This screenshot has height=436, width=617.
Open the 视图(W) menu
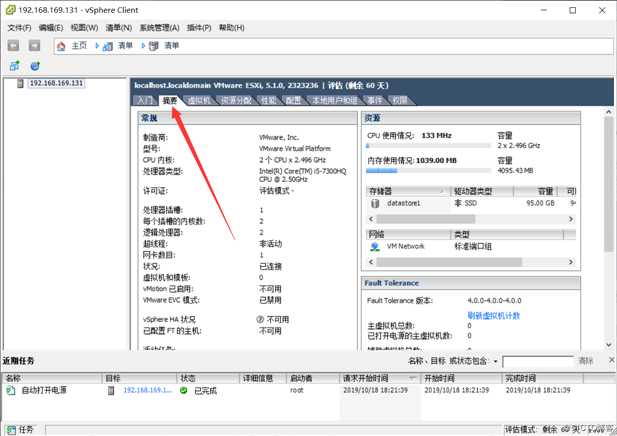84,28
